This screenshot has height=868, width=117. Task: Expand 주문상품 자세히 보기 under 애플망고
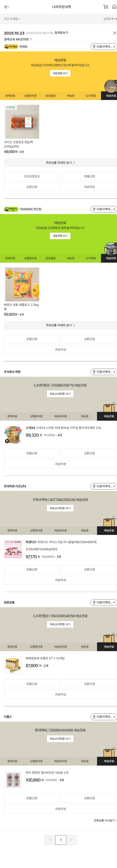coord(60,325)
